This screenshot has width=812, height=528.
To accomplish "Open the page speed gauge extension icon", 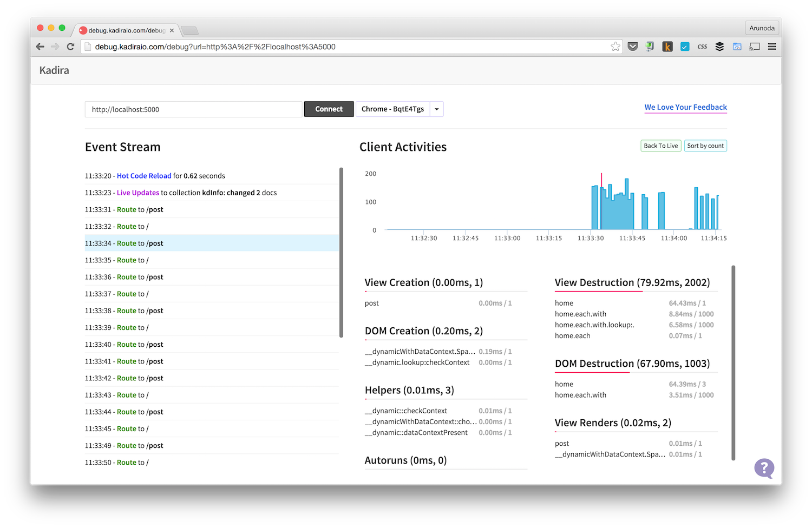I will coord(737,47).
